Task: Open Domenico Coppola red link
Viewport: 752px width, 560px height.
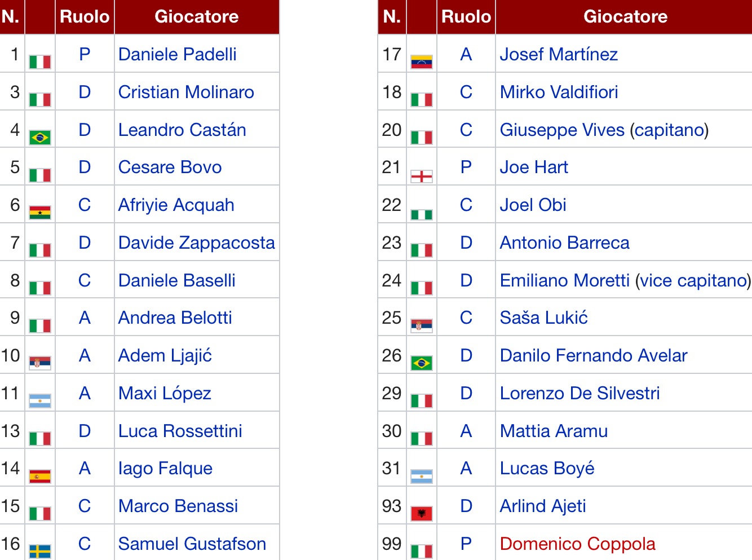Action: [577, 544]
